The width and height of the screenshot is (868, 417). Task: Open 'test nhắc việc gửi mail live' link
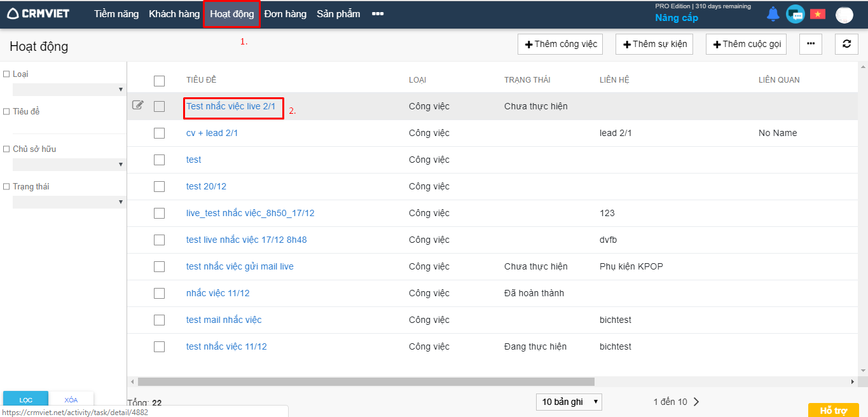240,266
